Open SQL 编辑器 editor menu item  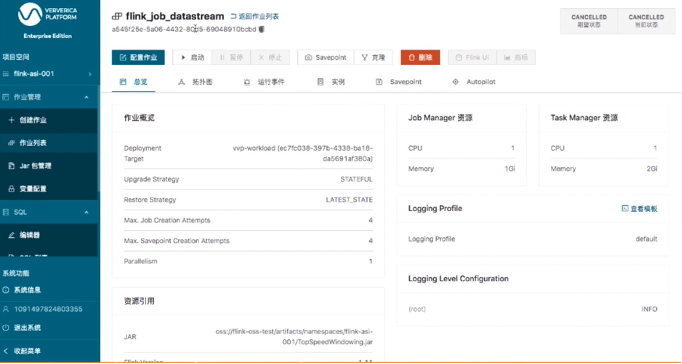click(49, 235)
